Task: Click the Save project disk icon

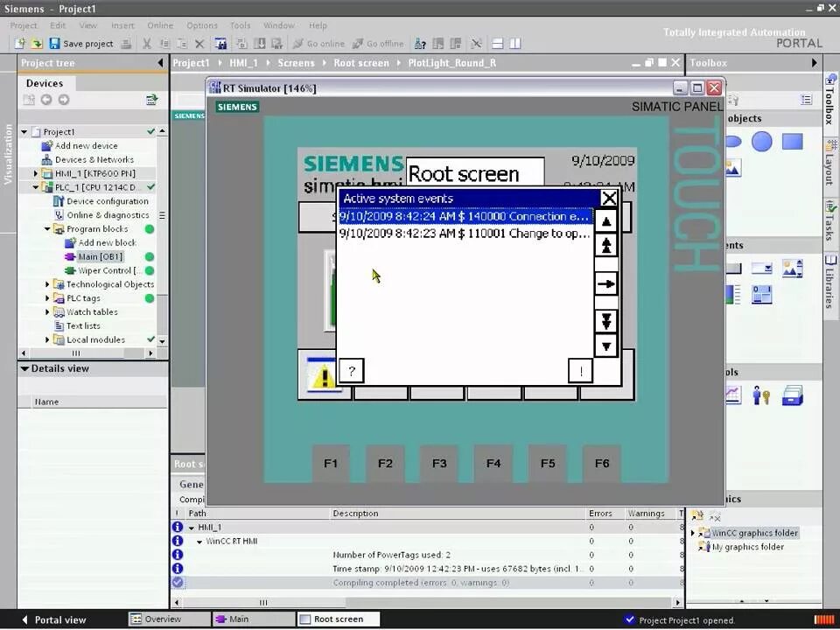Action: (54, 44)
